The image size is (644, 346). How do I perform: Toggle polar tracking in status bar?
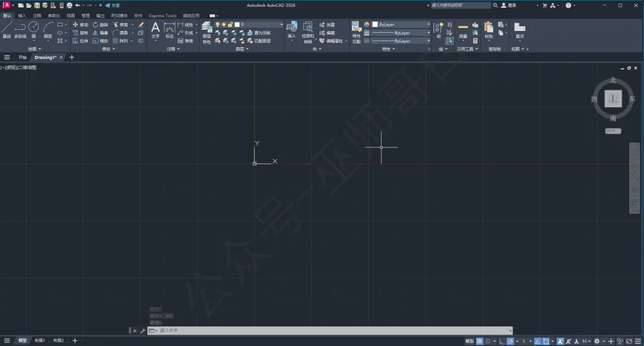click(510, 341)
